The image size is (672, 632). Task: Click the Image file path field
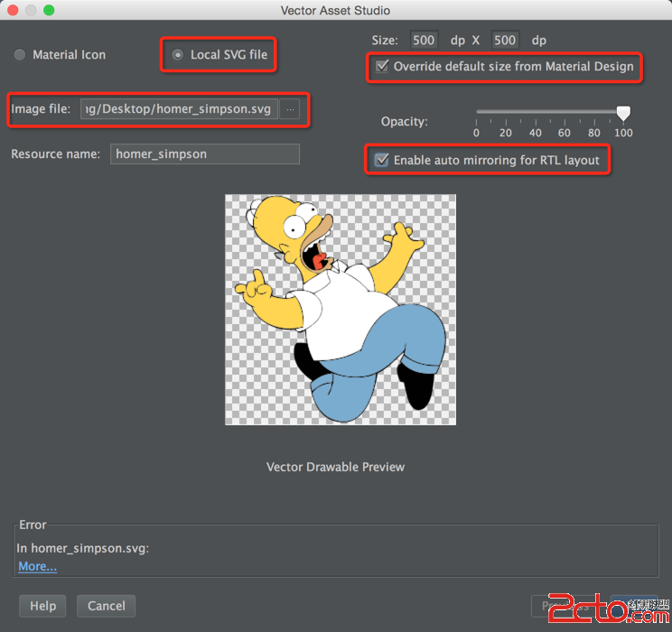click(179, 109)
